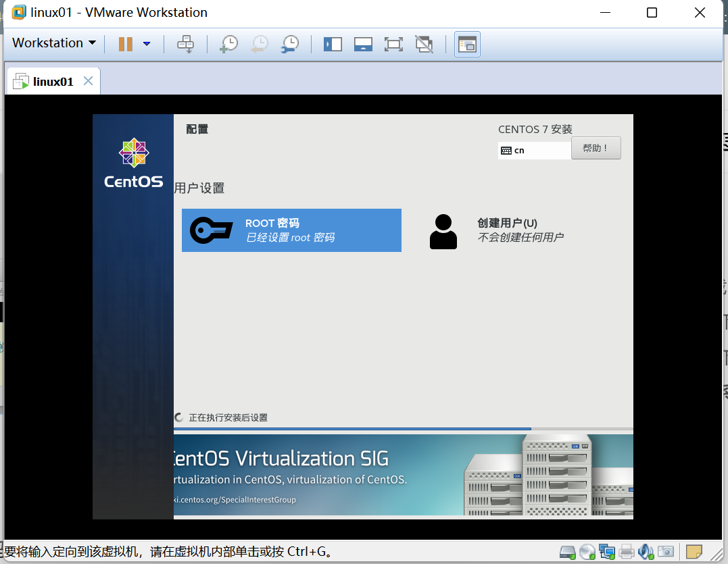This screenshot has width=728, height=564.
Task: Click the printer status icon
Action: pyautogui.click(x=627, y=551)
